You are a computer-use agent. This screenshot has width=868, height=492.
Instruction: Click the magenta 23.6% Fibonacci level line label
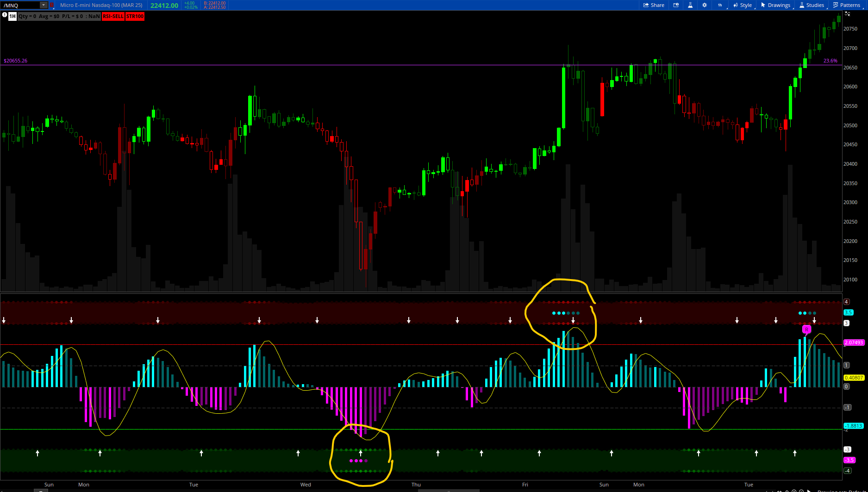point(830,61)
